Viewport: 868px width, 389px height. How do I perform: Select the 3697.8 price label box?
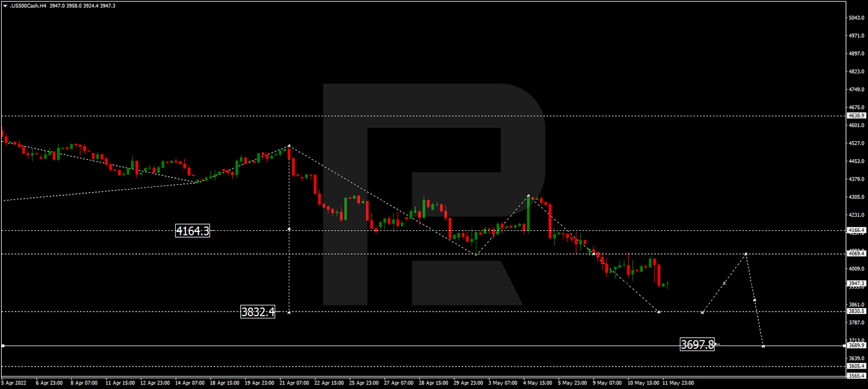[698, 343]
